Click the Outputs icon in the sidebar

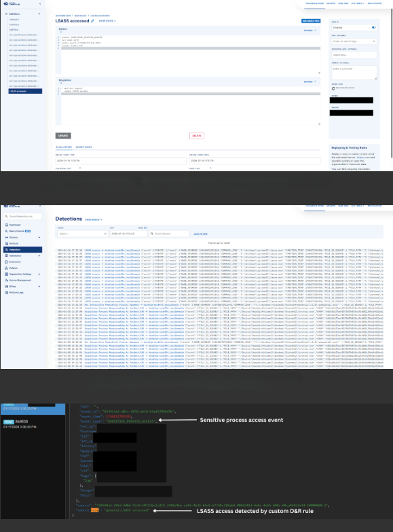tap(6, 268)
